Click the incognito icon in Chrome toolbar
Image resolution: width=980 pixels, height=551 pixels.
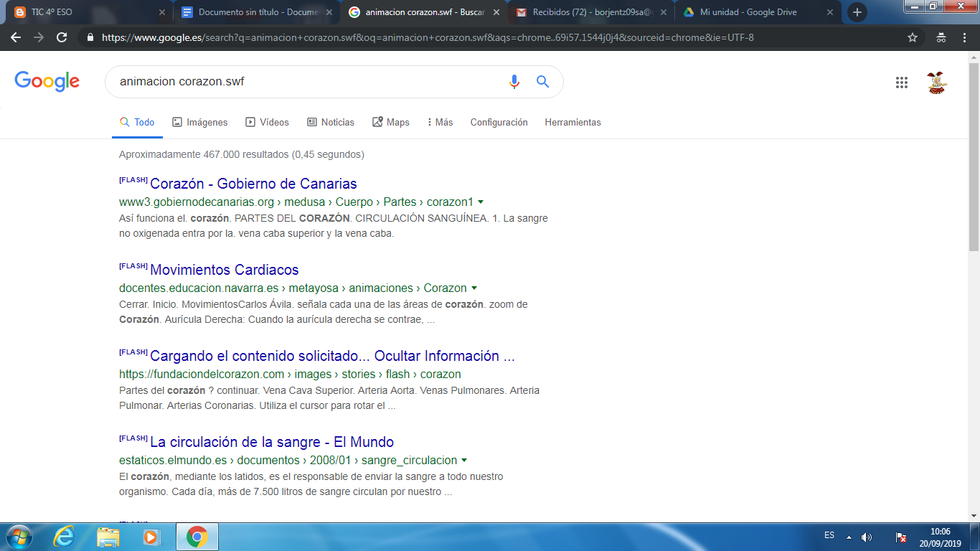click(x=941, y=38)
